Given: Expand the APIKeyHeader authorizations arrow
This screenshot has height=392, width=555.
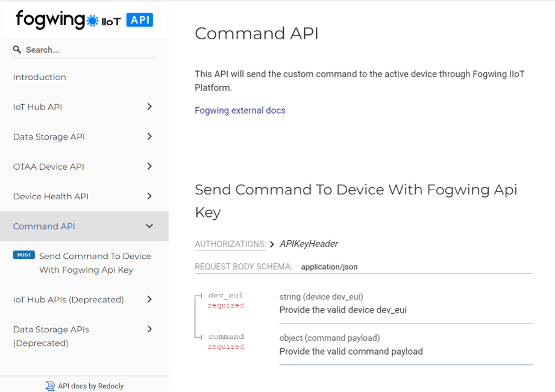Looking at the screenshot, I should pos(272,244).
